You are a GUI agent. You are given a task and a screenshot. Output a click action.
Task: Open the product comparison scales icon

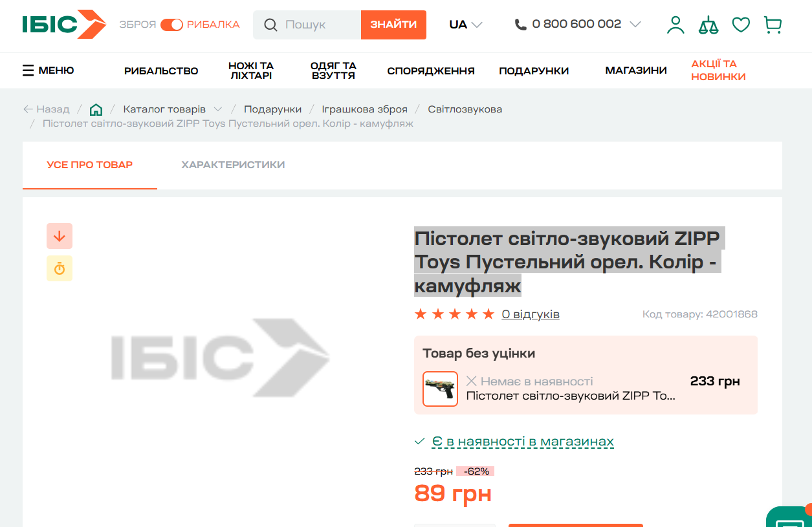tap(708, 25)
